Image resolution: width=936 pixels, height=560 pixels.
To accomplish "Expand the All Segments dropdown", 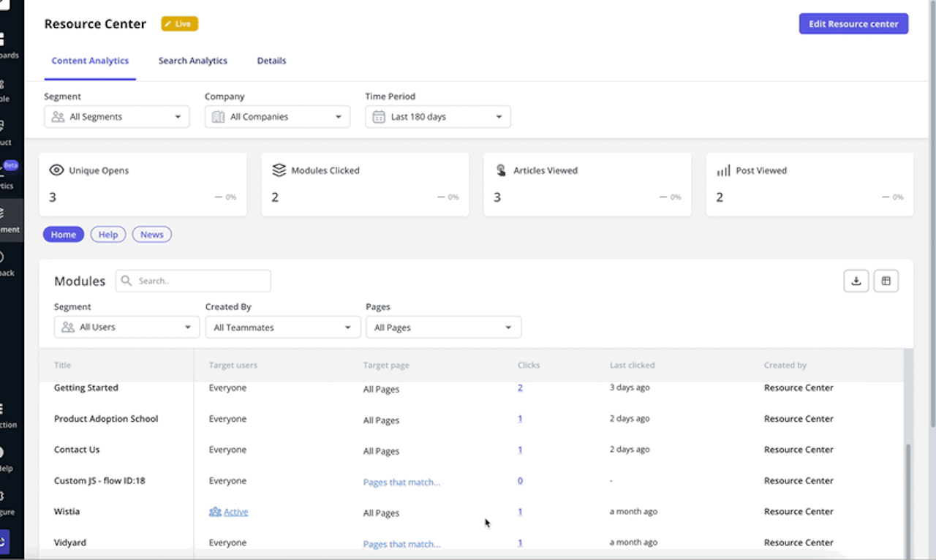I will point(117,117).
